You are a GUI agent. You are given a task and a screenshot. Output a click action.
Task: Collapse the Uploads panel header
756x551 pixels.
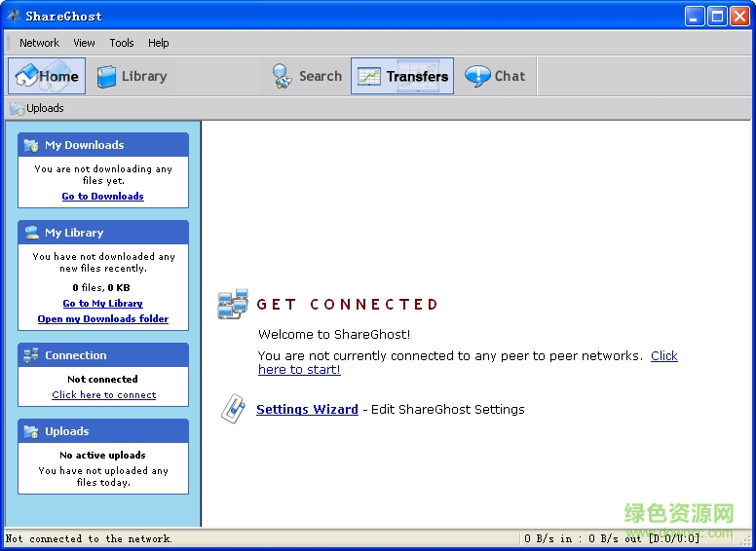click(103, 431)
